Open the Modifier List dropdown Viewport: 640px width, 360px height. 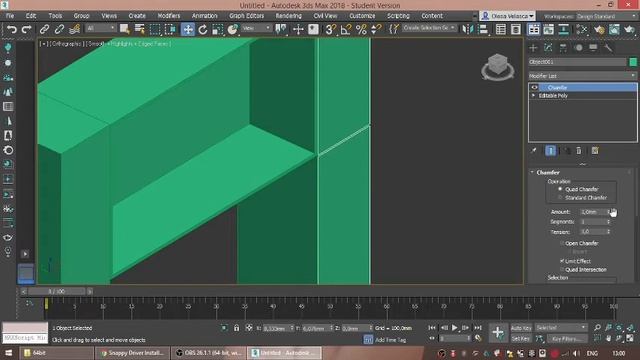click(x=582, y=76)
